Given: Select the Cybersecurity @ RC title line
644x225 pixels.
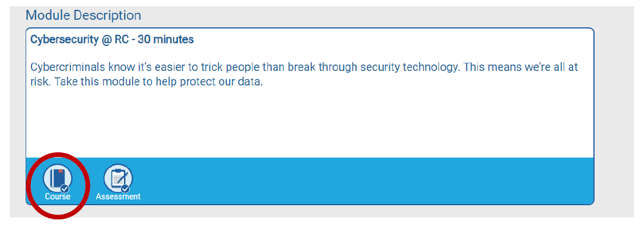Looking at the screenshot, I should coord(112,40).
